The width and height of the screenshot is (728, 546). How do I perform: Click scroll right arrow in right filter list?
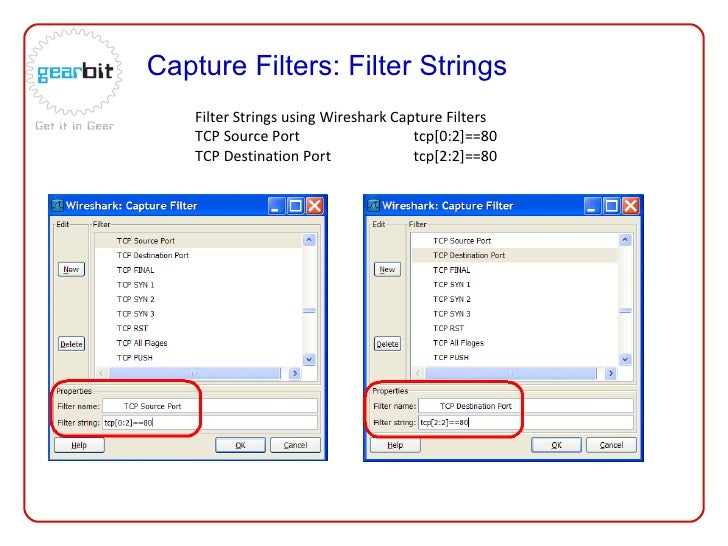(x=611, y=373)
